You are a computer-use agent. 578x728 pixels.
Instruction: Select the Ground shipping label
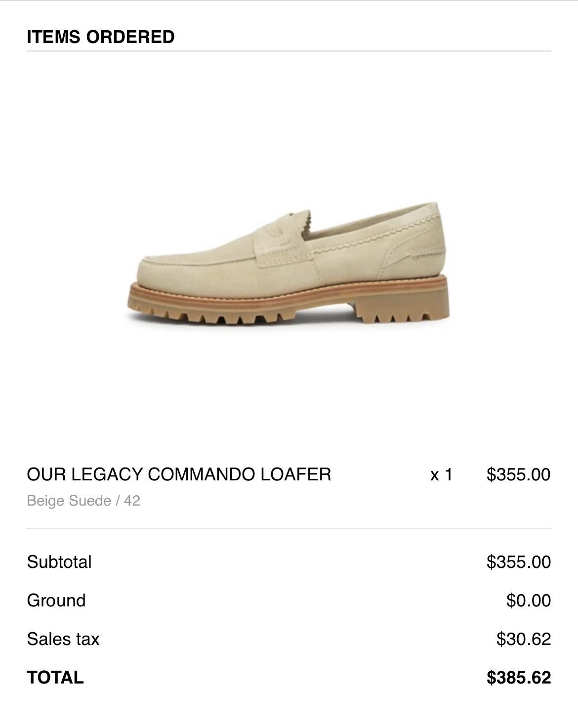[56, 600]
